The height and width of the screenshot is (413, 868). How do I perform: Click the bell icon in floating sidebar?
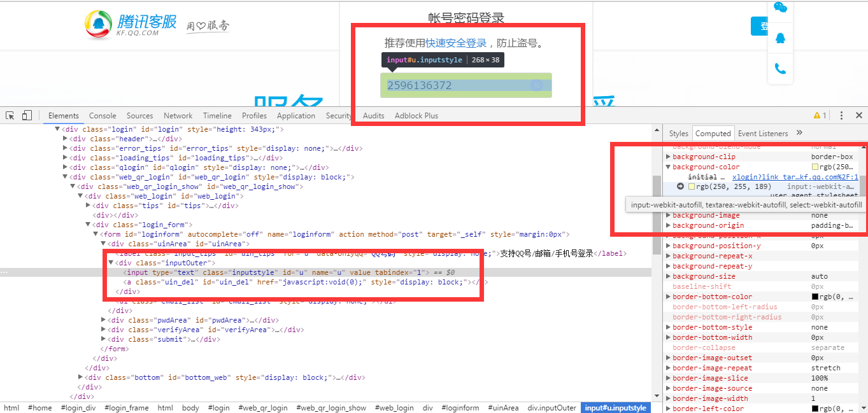coord(780,38)
